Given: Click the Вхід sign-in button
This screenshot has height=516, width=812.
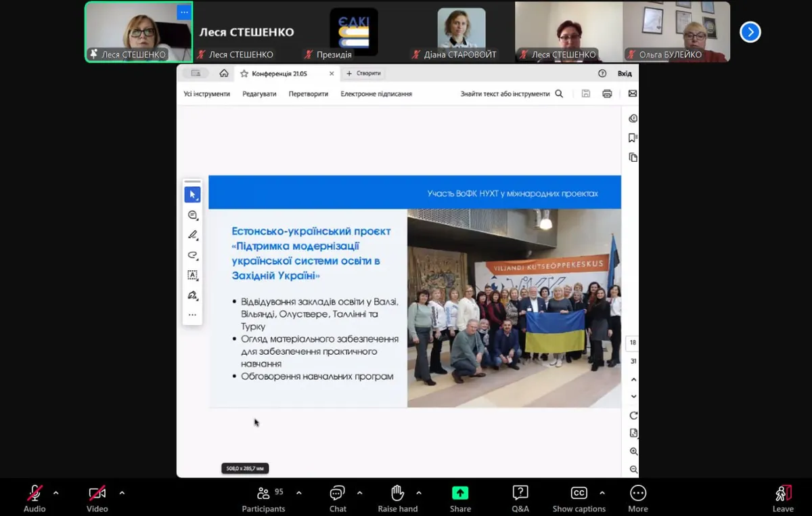Looking at the screenshot, I should [x=625, y=73].
